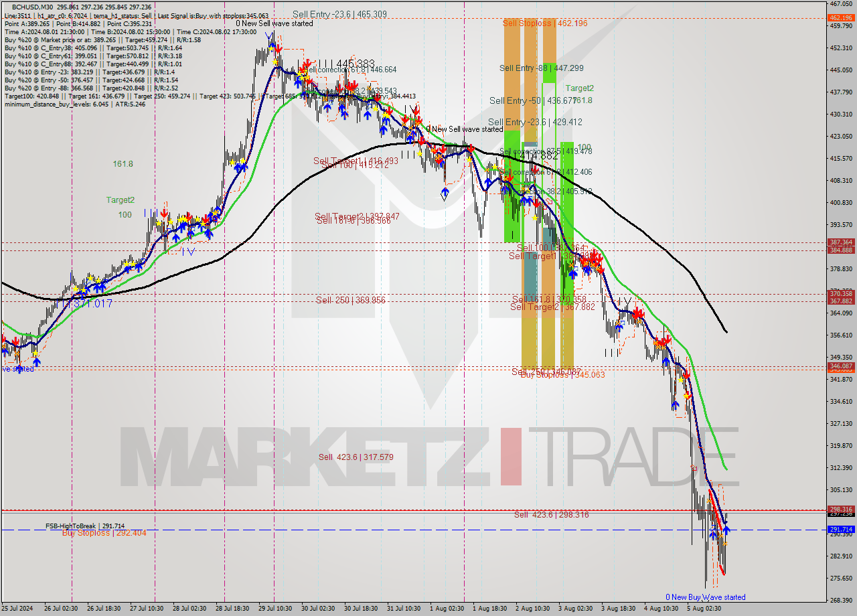Select the 312.390 price scale value

pyautogui.click(x=841, y=467)
